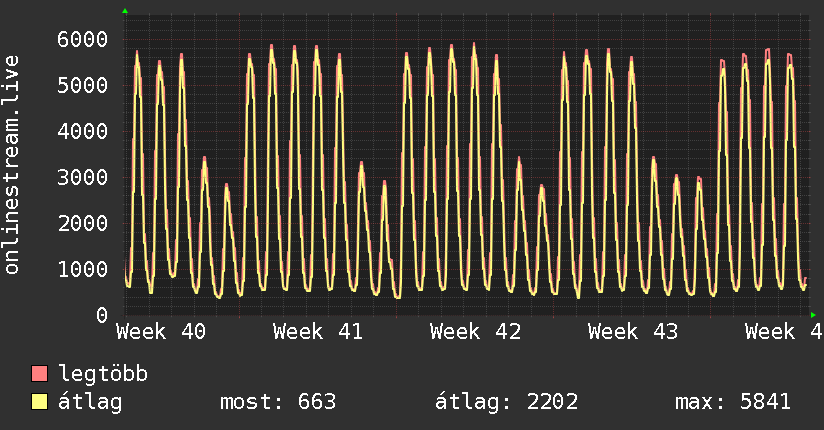Click the legtöbb legend label
Screen dimensions: 824x430
[103, 374]
